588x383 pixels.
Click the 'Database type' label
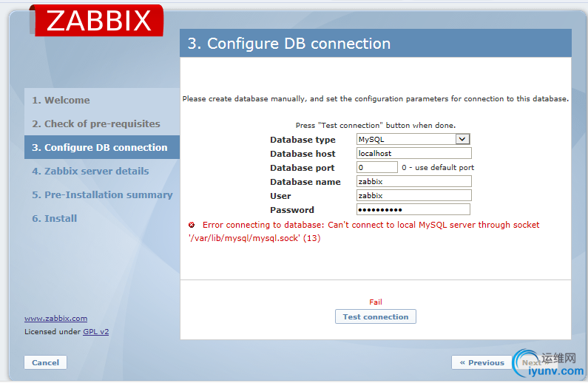(303, 140)
